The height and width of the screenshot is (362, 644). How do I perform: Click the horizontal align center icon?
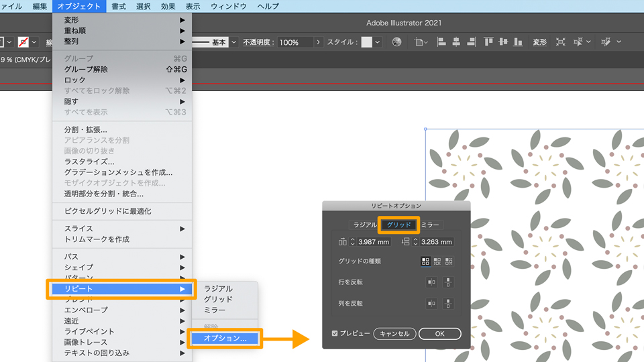point(456,42)
